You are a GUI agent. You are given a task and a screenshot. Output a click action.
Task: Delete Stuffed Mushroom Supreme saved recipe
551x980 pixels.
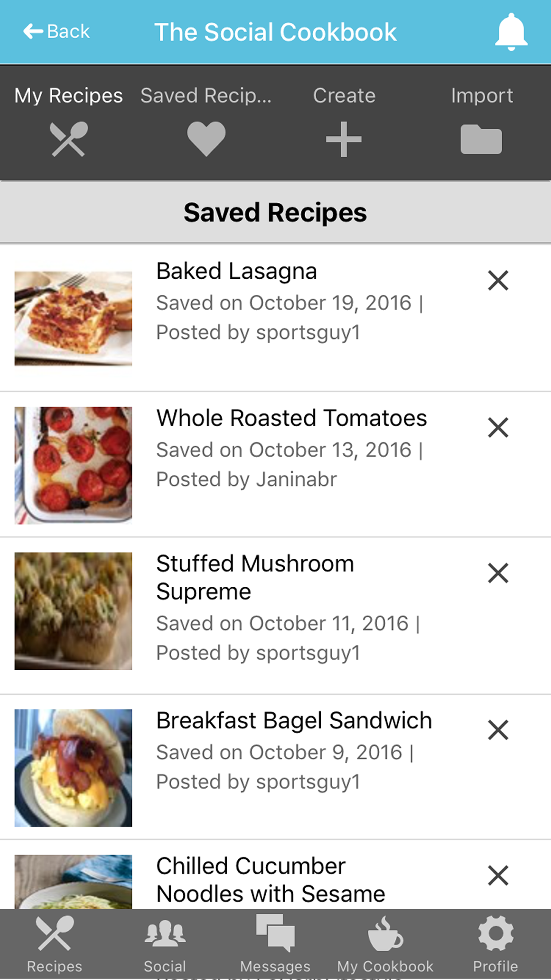point(498,573)
